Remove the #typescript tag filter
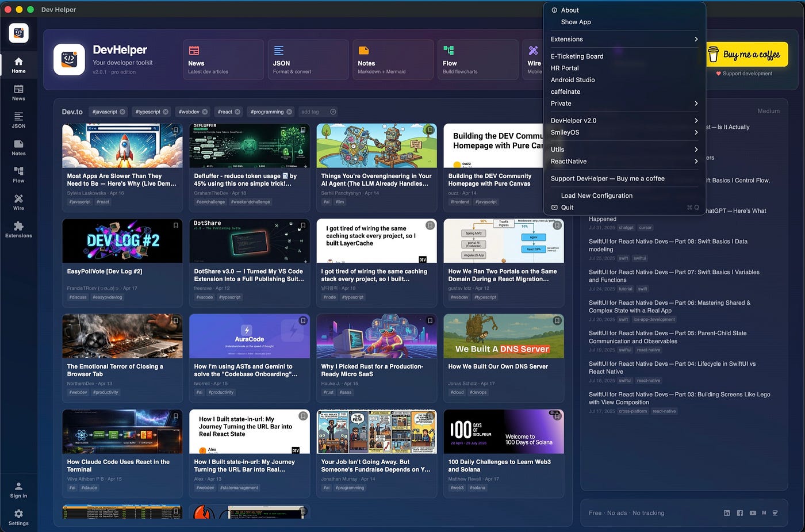Image resolution: width=805 pixels, height=532 pixels. click(166, 112)
